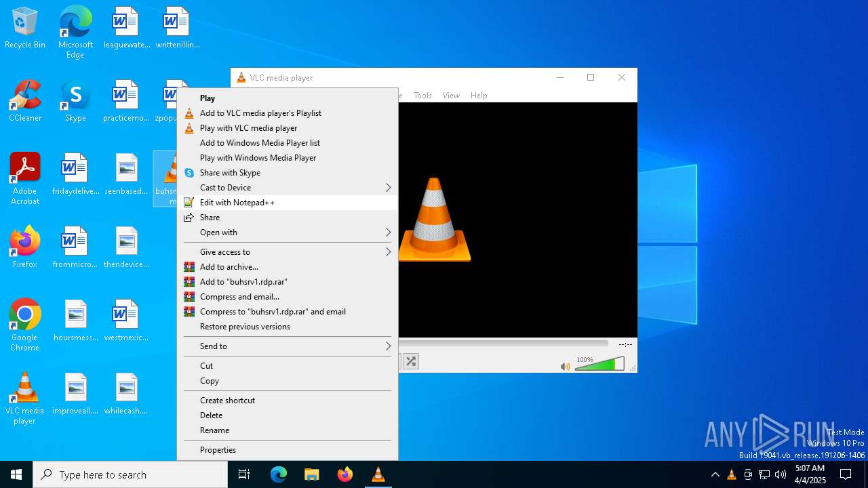Click the system tray volume icon

pos(781,474)
